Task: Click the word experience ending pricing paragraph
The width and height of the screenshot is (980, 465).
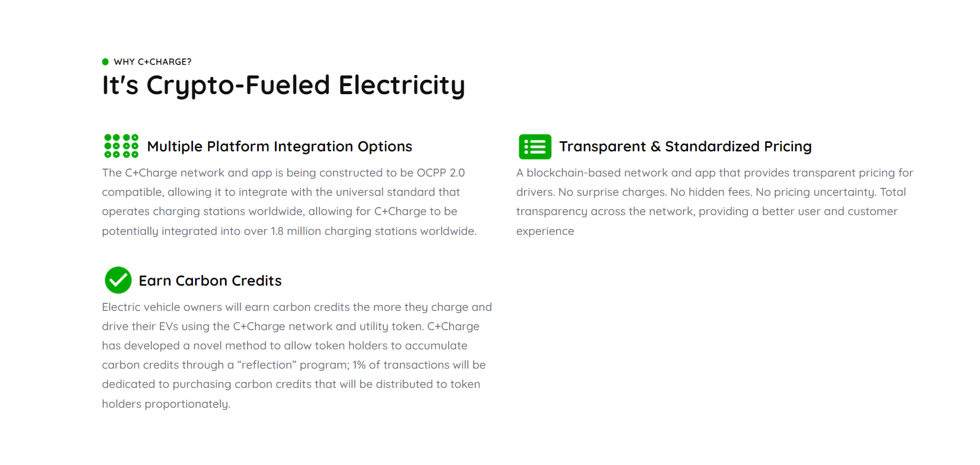Action: tap(545, 232)
